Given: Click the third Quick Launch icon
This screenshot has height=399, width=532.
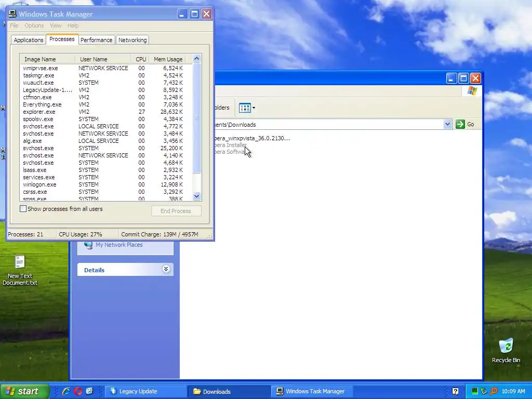Looking at the screenshot, I should [89, 391].
